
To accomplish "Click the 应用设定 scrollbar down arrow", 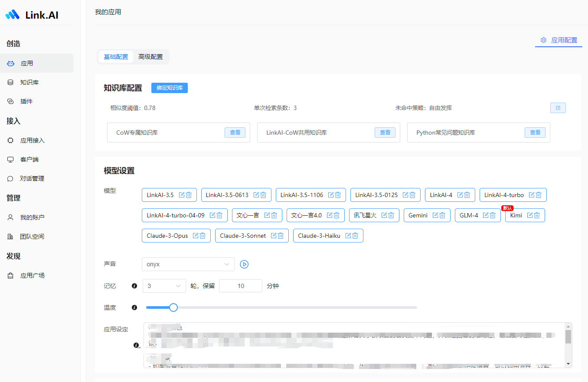I will coord(568,364).
